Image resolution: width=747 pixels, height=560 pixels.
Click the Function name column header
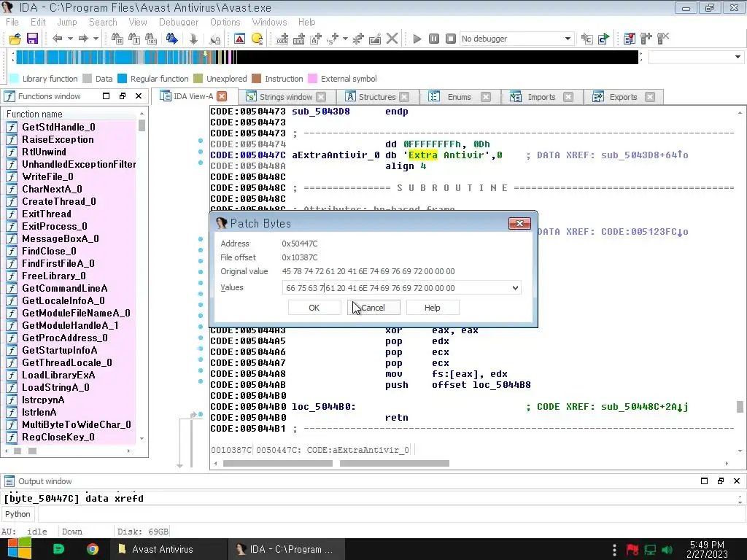71,114
